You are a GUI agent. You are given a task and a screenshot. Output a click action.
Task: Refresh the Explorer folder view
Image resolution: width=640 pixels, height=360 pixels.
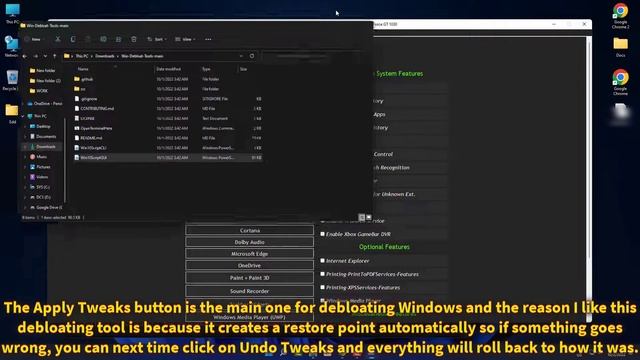click(x=252, y=56)
